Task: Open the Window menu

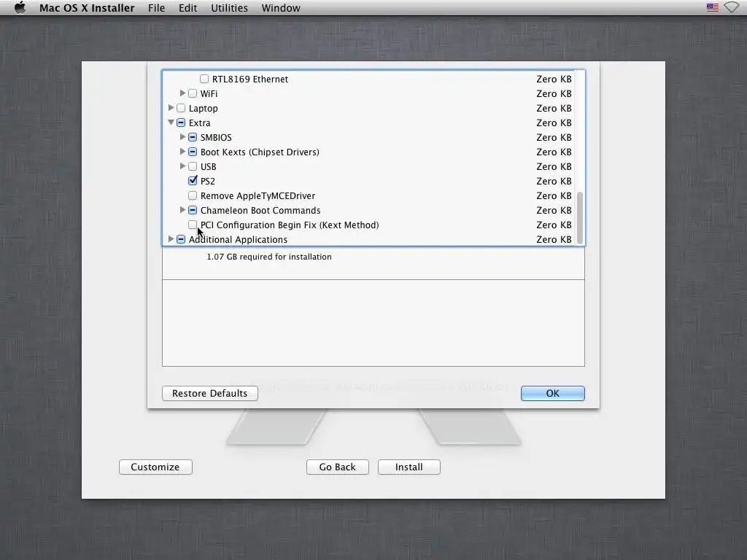Action: point(281,8)
